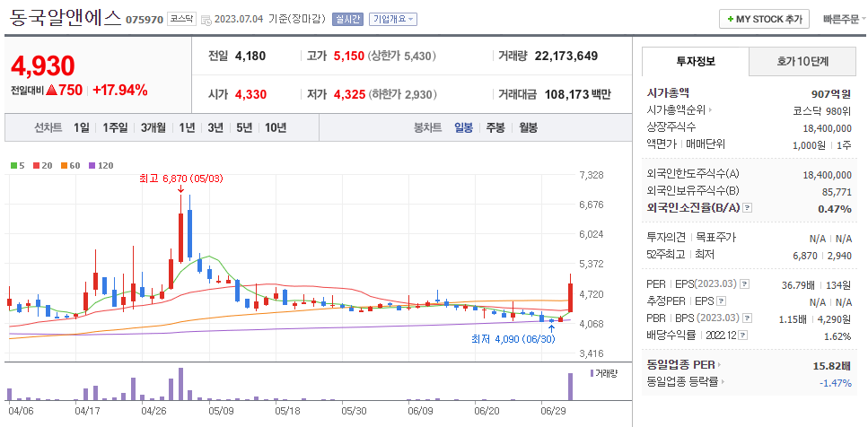868x427 pixels.
Task: Click the 동국알앤에스 stock name heading
Action: [66, 18]
